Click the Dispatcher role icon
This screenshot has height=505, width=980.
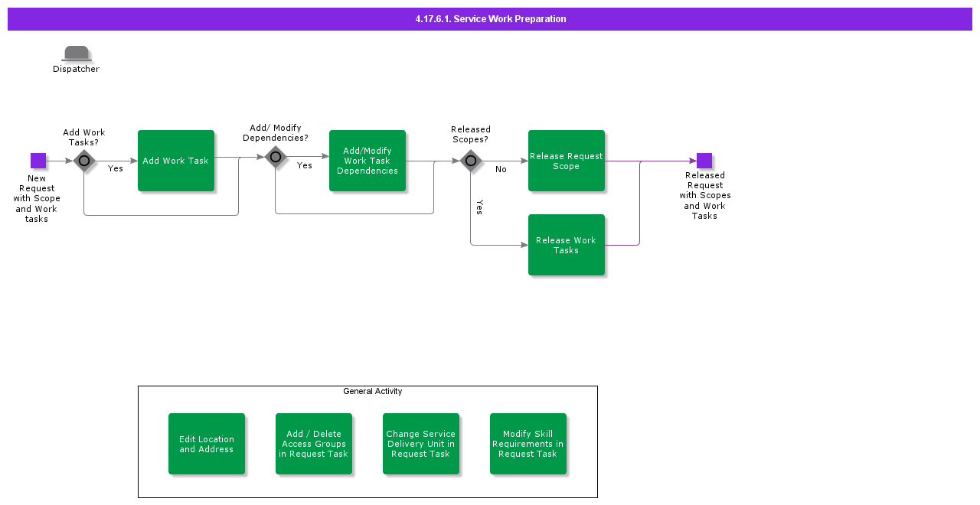(x=77, y=54)
